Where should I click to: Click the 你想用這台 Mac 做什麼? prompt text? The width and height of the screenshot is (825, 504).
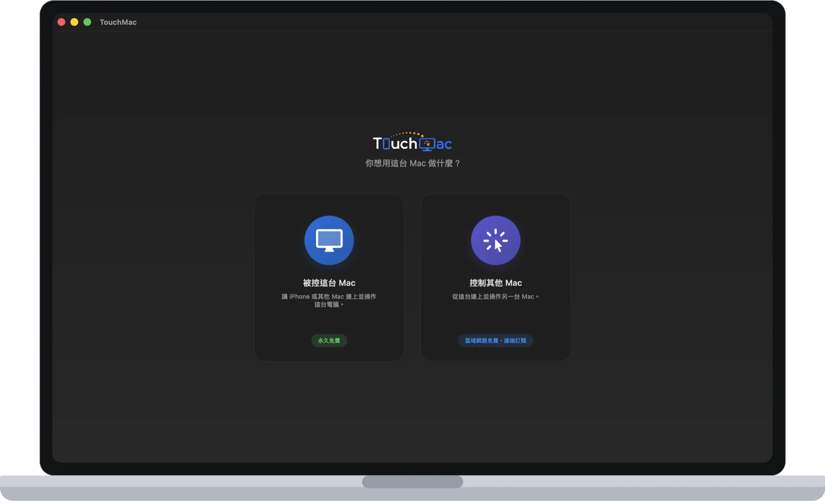[x=412, y=163]
